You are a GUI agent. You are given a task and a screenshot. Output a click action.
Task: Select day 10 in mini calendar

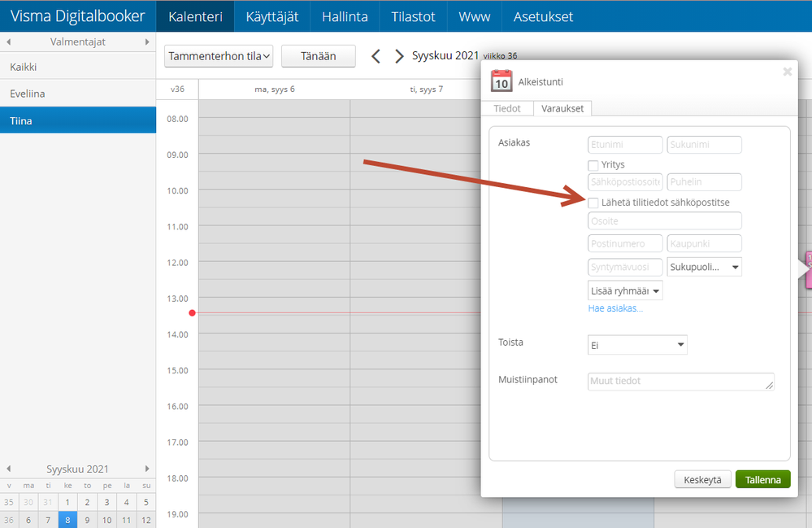106,520
